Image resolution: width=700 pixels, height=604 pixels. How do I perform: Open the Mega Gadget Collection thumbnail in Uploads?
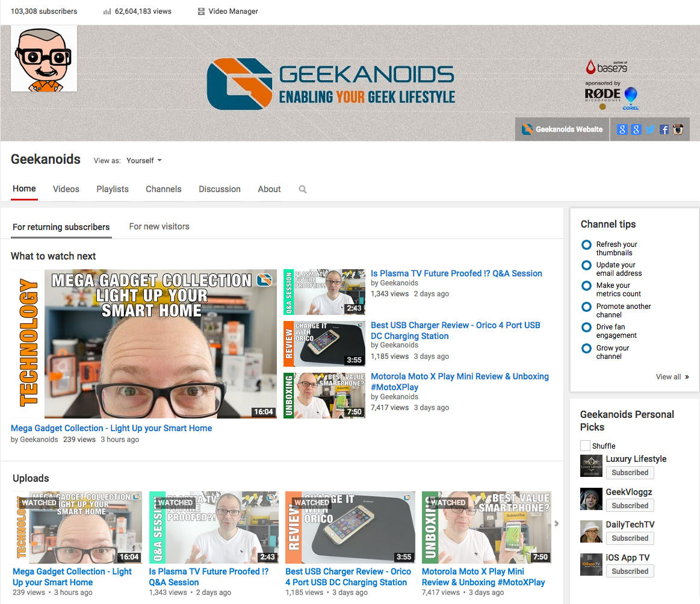coord(77,528)
